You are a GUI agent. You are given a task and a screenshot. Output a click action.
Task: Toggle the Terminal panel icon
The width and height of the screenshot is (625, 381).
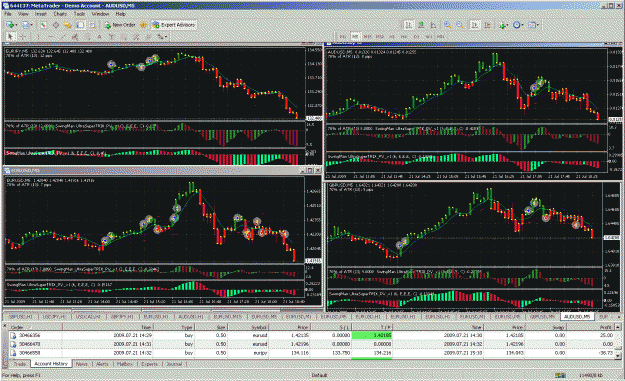80,25
